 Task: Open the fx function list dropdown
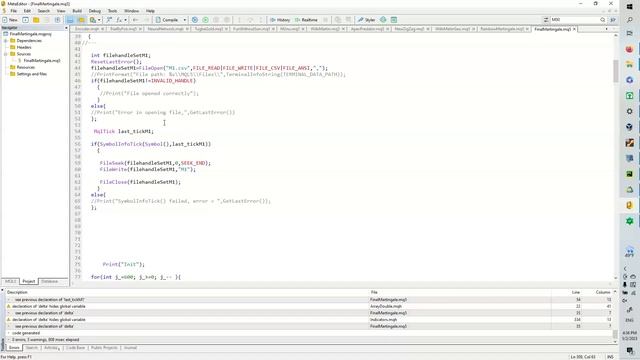click(x=125, y=20)
